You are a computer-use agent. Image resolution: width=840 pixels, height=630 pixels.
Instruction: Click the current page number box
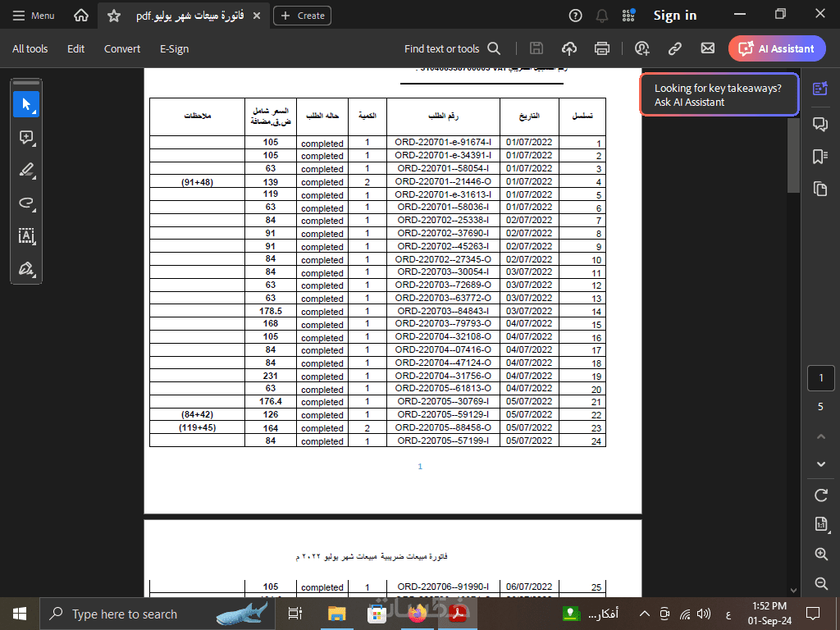pyautogui.click(x=820, y=378)
